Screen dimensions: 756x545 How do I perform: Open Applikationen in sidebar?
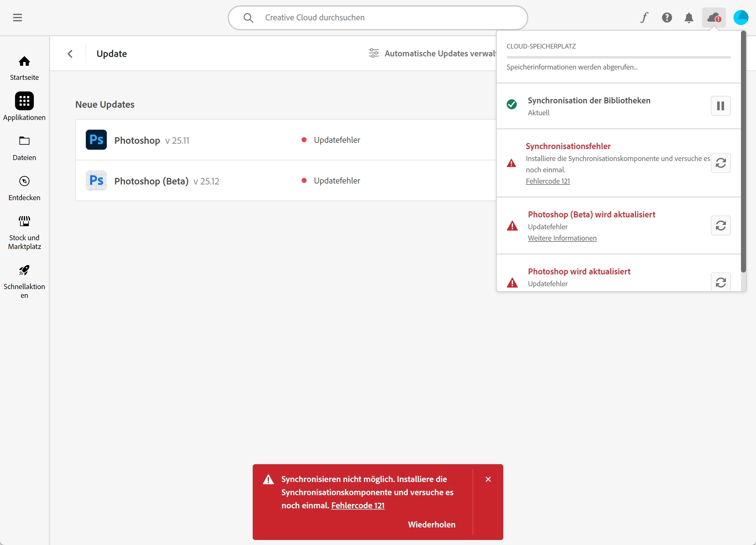pos(24,106)
